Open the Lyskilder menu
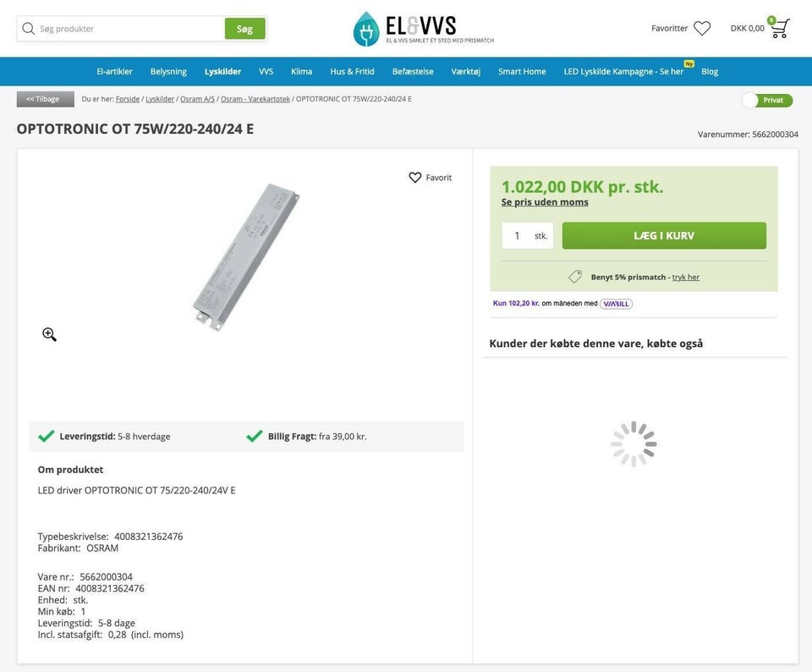The width and height of the screenshot is (812, 672). pos(222,71)
